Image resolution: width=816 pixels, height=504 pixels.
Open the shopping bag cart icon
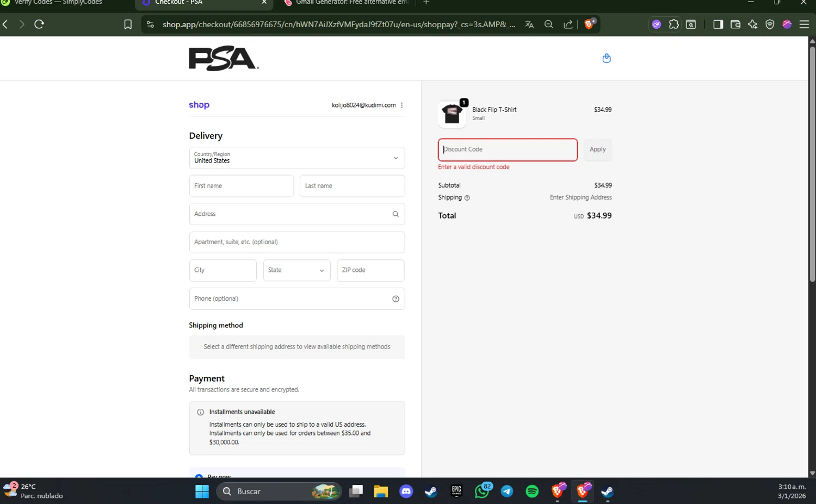click(607, 58)
